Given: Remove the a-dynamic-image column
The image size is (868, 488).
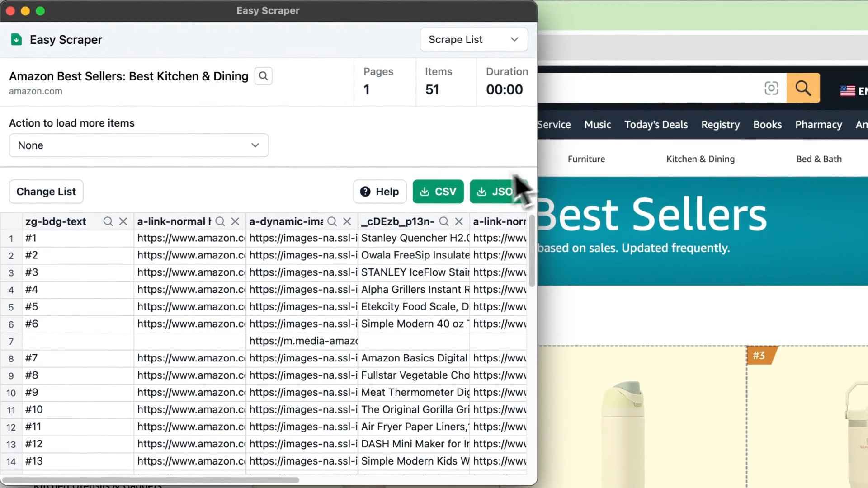Looking at the screenshot, I should point(347,221).
